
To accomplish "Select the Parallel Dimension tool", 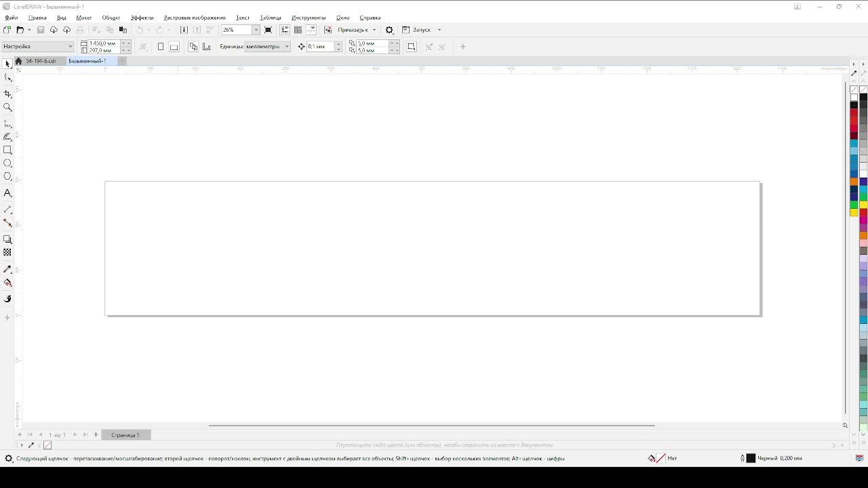I will [x=7, y=209].
